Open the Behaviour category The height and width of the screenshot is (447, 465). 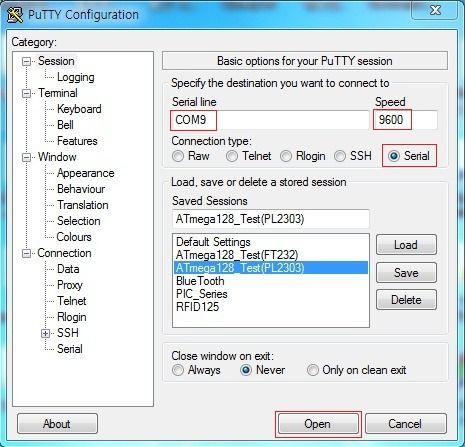81,189
